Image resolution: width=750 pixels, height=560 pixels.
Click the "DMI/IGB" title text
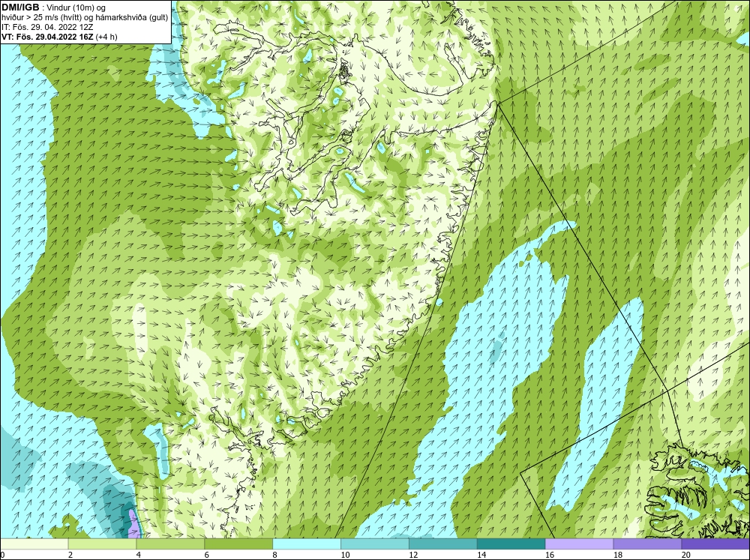point(20,7)
